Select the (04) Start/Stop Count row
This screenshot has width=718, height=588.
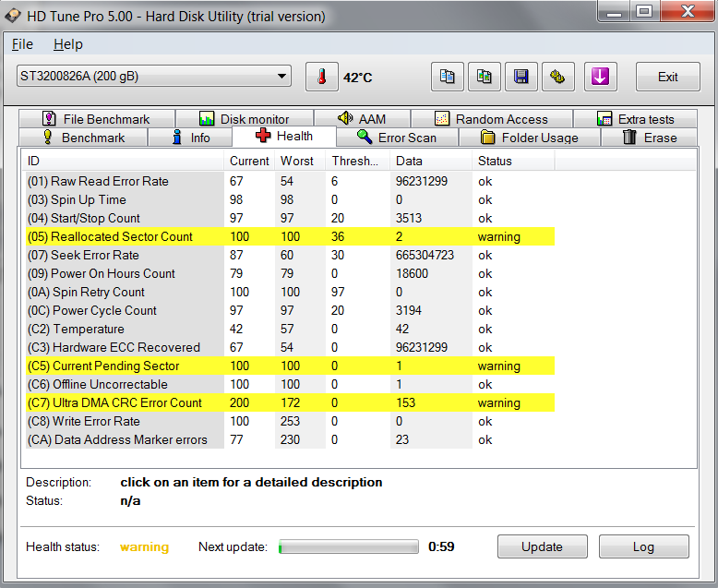[290, 219]
